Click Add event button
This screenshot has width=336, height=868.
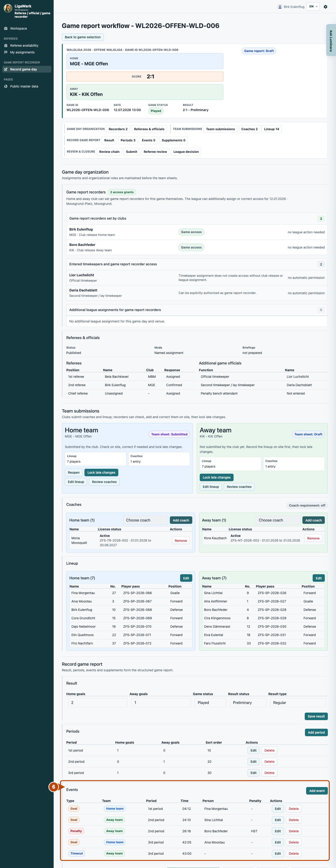[317, 791]
